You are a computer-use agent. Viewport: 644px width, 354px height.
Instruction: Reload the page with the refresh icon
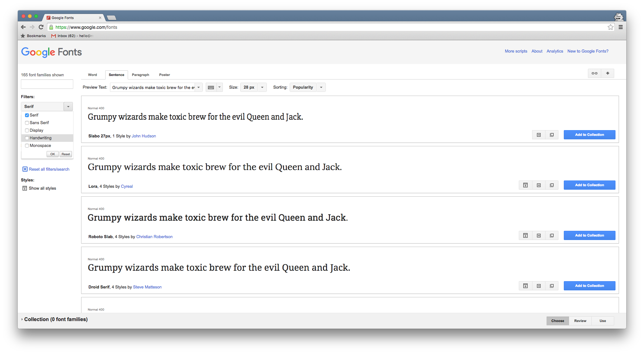(x=41, y=27)
